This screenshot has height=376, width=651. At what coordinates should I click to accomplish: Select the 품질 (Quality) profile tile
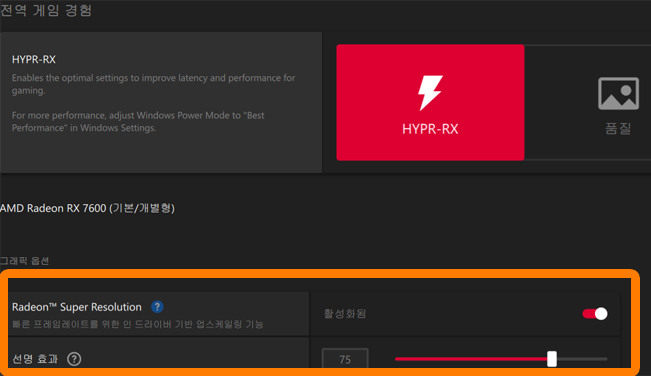pyautogui.click(x=588, y=102)
